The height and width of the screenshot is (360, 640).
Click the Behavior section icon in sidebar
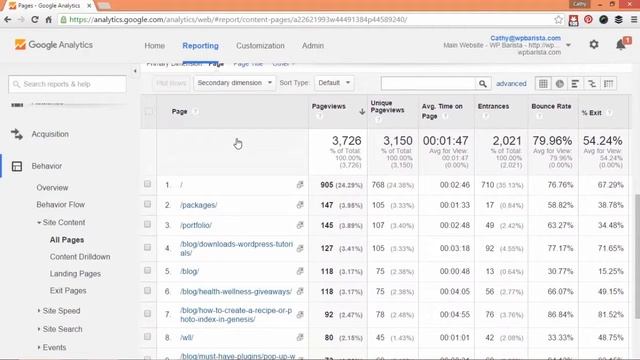coord(17,166)
